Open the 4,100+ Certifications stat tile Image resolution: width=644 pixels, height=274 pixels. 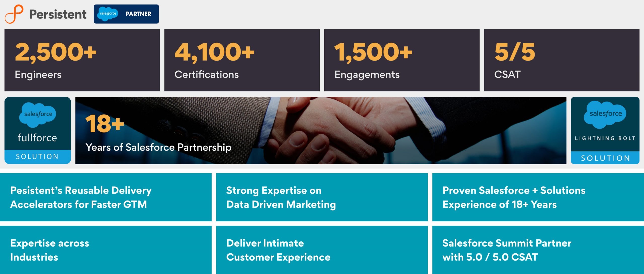pos(242,60)
